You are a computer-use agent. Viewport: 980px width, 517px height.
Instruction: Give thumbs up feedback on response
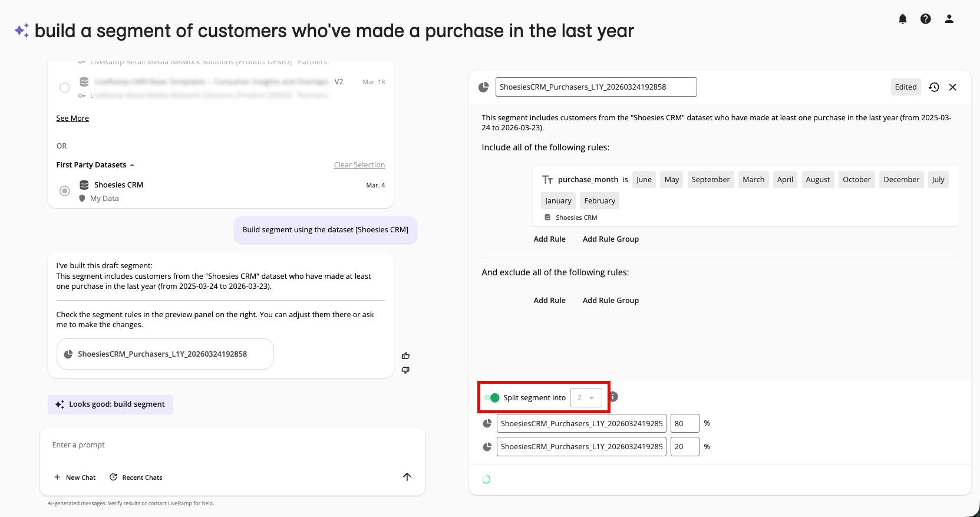[405, 355]
